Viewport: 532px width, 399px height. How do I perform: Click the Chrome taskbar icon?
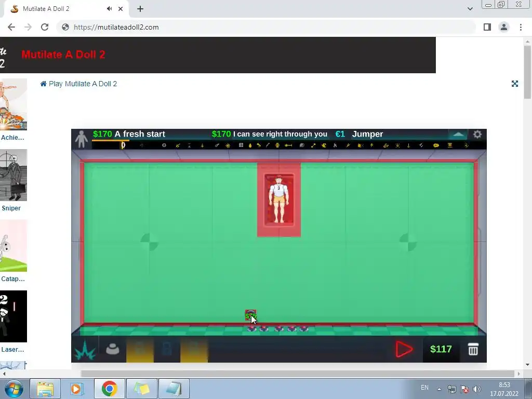click(109, 389)
